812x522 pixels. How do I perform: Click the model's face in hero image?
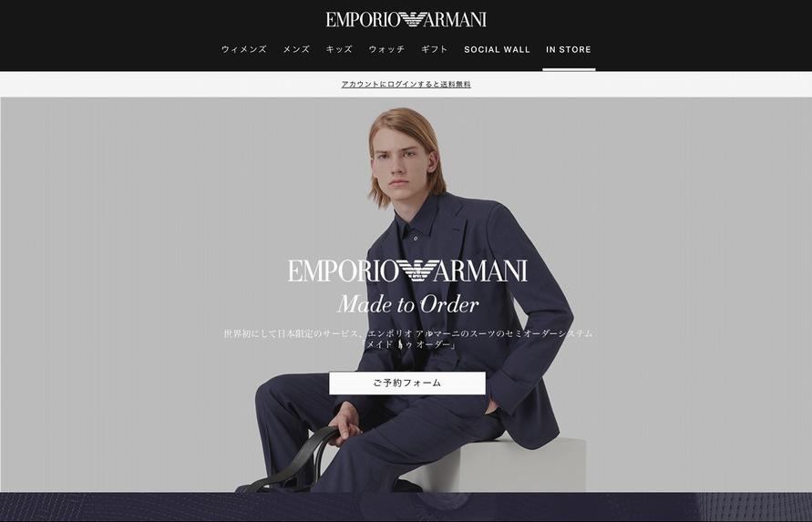pyautogui.click(x=401, y=165)
